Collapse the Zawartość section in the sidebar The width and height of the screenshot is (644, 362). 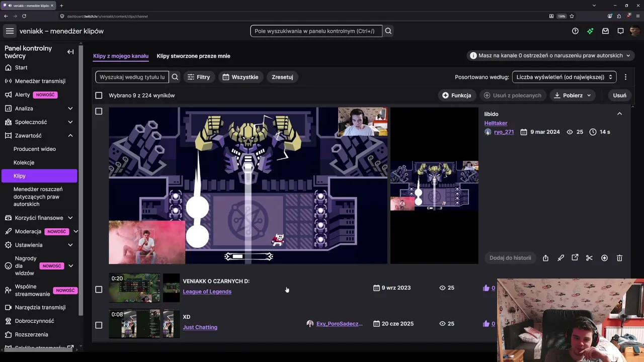[x=70, y=136]
